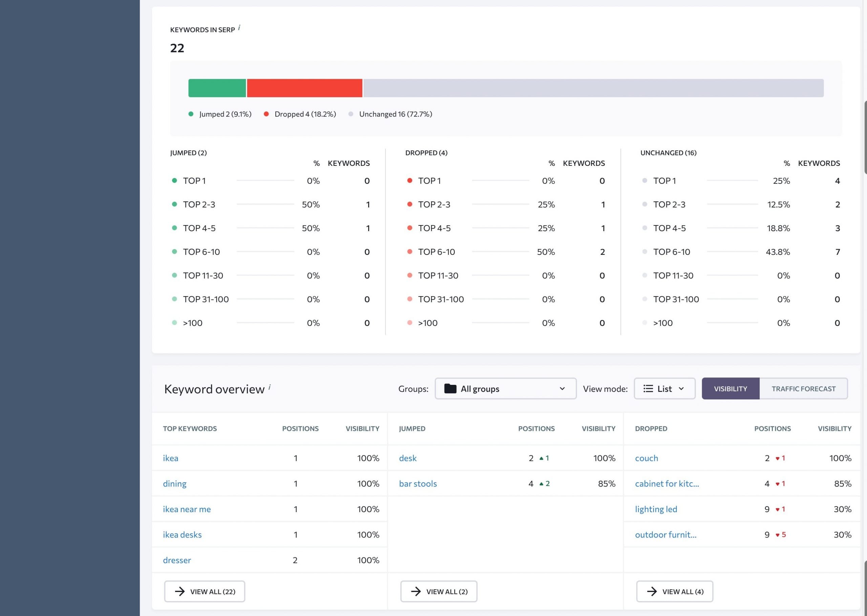The height and width of the screenshot is (616, 867).
Task: Click the keywords in SERP count 22
Action: tap(177, 48)
